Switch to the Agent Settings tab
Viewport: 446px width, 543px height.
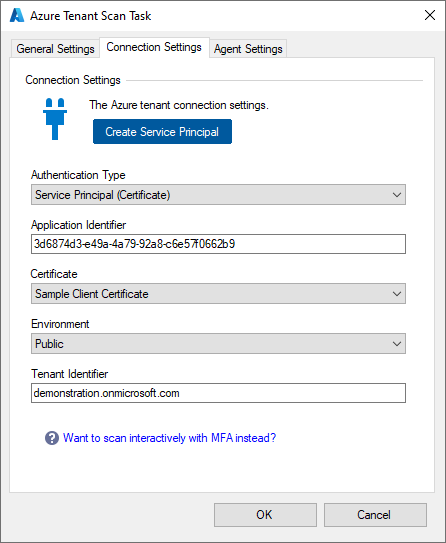click(x=248, y=49)
